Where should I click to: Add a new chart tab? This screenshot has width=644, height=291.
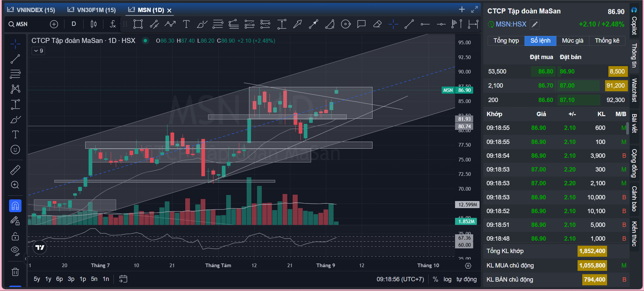(462, 9)
